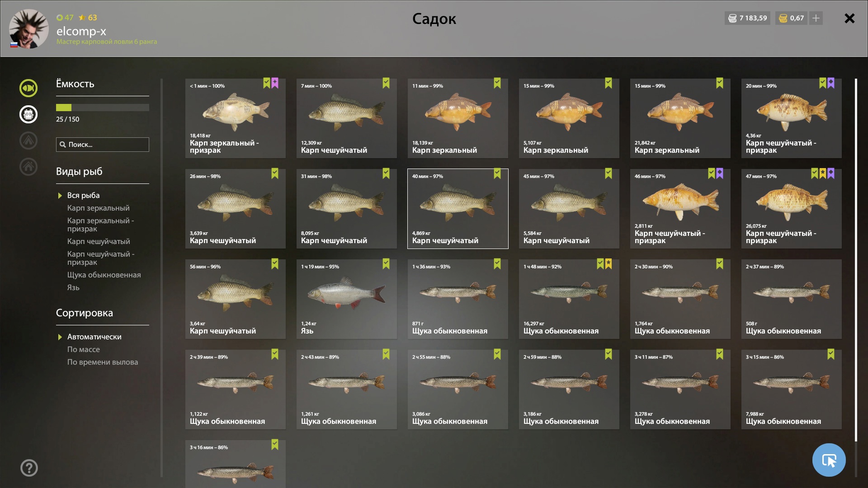The width and height of the screenshot is (868, 488).
Task: Click the blue cursor selection button
Action: click(829, 460)
